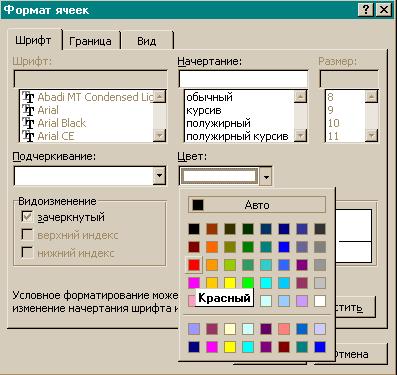Toggle the зачеркнутый checkbox
Viewport: 397px width, 375px height.
(27, 217)
